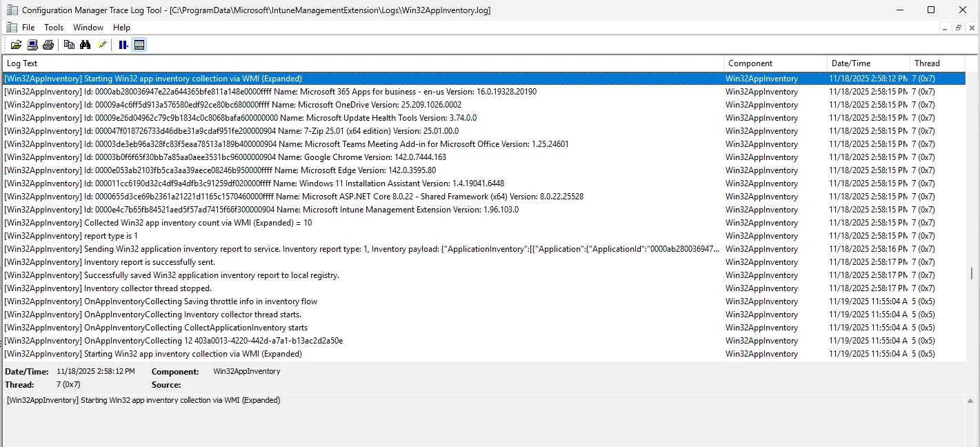Viewport: 980px width, 447px height.
Task: Select the Microsoft Edge version row
Action: click(483, 170)
